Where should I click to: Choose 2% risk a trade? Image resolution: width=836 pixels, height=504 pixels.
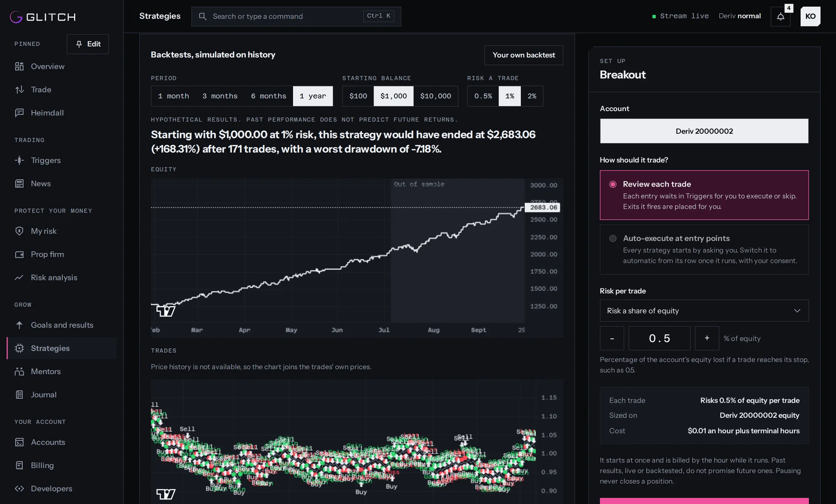coord(532,96)
